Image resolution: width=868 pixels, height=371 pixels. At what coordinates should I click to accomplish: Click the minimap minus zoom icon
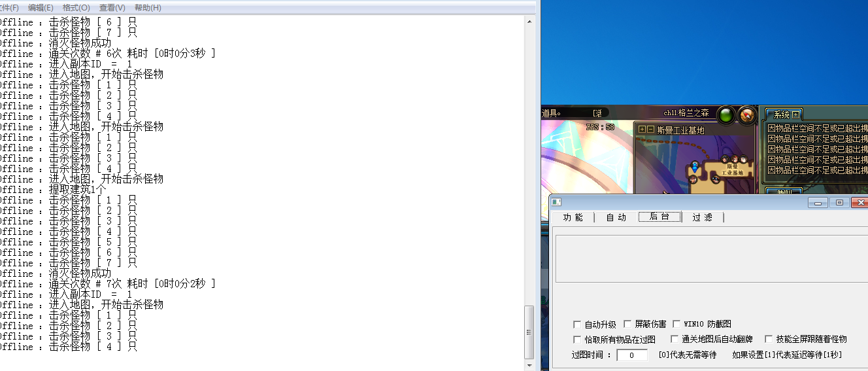[650, 130]
